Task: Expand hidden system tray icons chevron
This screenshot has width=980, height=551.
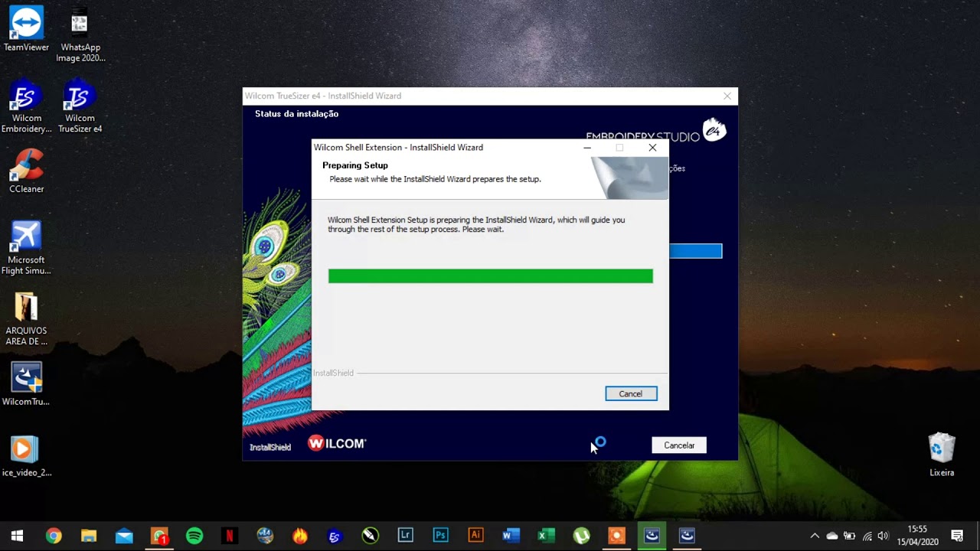Action: (x=815, y=536)
